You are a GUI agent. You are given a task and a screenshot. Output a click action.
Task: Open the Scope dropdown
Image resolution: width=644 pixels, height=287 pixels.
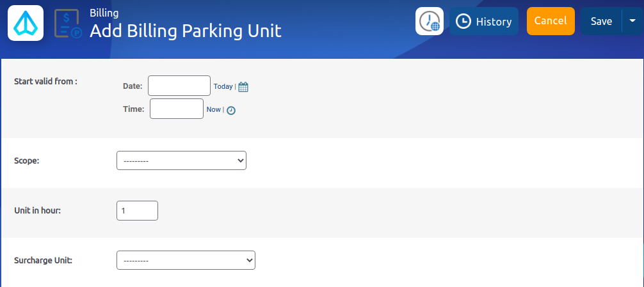tap(181, 160)
